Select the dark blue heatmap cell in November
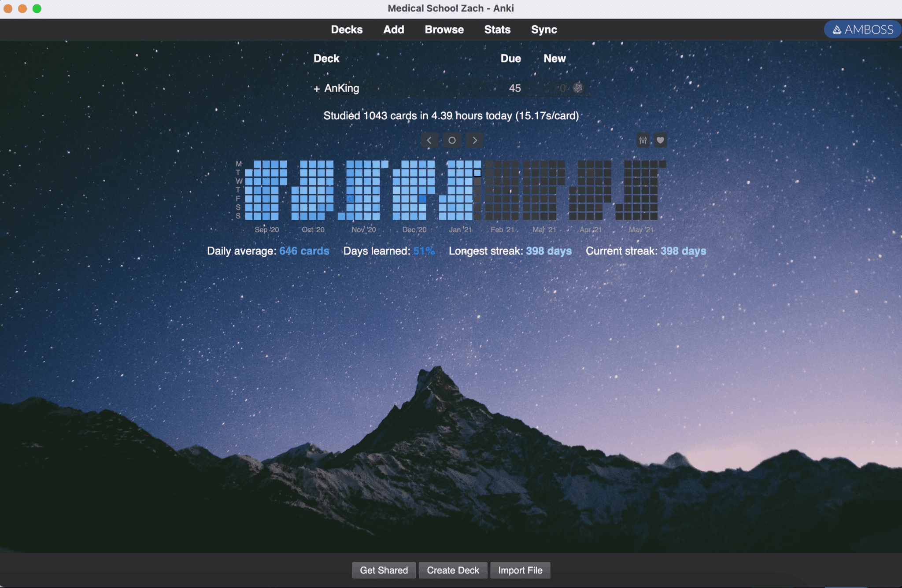The width and height of the screenshot is (902, 588). (x=350, y=199)
